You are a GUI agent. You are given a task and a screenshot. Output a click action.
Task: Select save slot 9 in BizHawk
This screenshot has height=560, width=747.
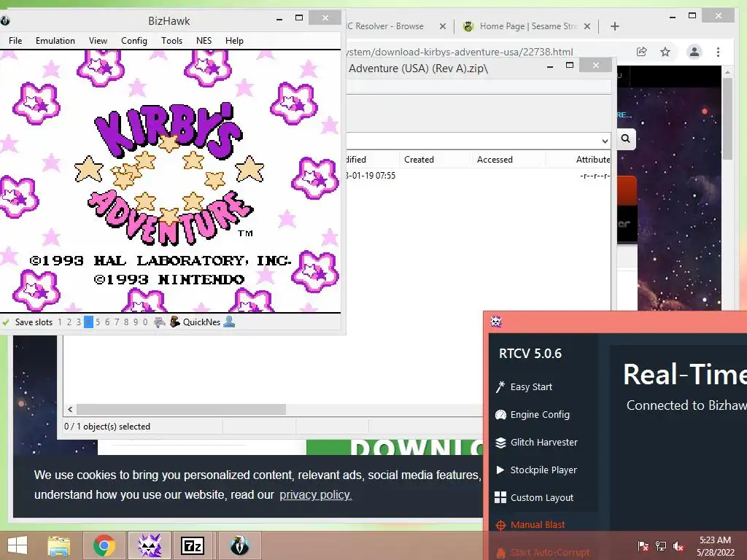click(x=136, y=322)
